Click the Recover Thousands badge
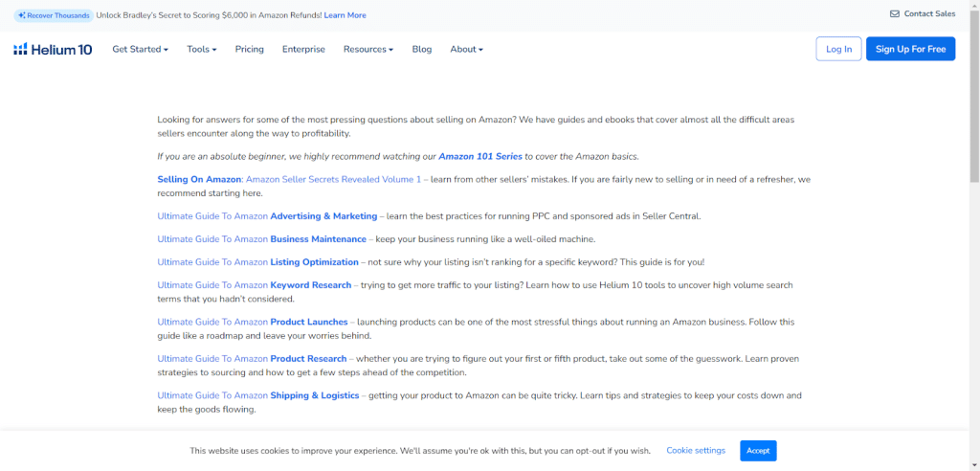The width and height of the screenshot is (980, 471). tap(54, 15)
